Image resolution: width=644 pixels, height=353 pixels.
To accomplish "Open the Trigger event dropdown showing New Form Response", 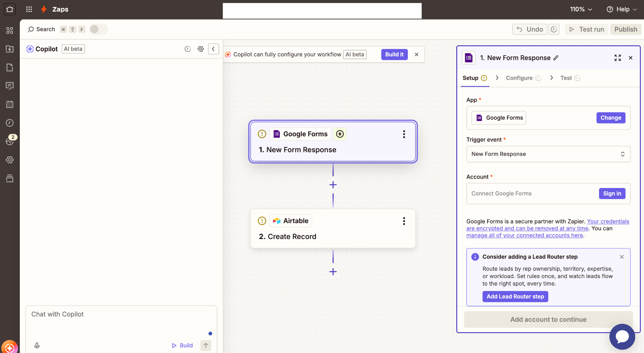I will [547, 154].
